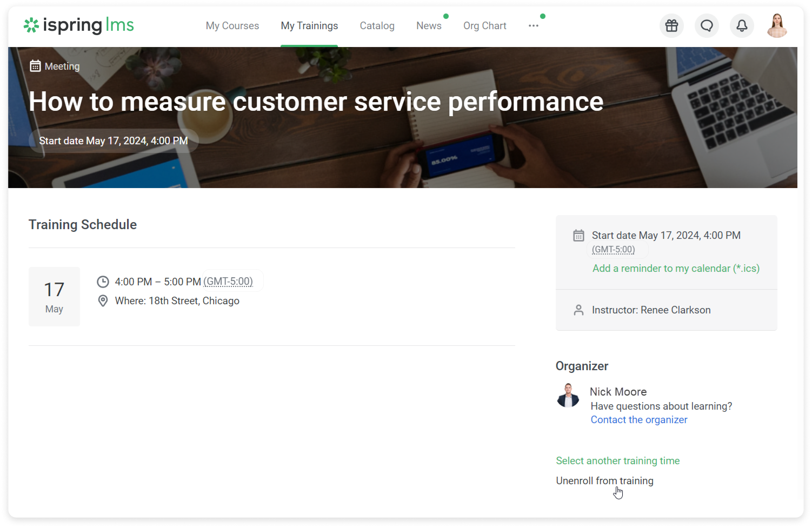Open the gift rewards icon

(x=671, y=26)
